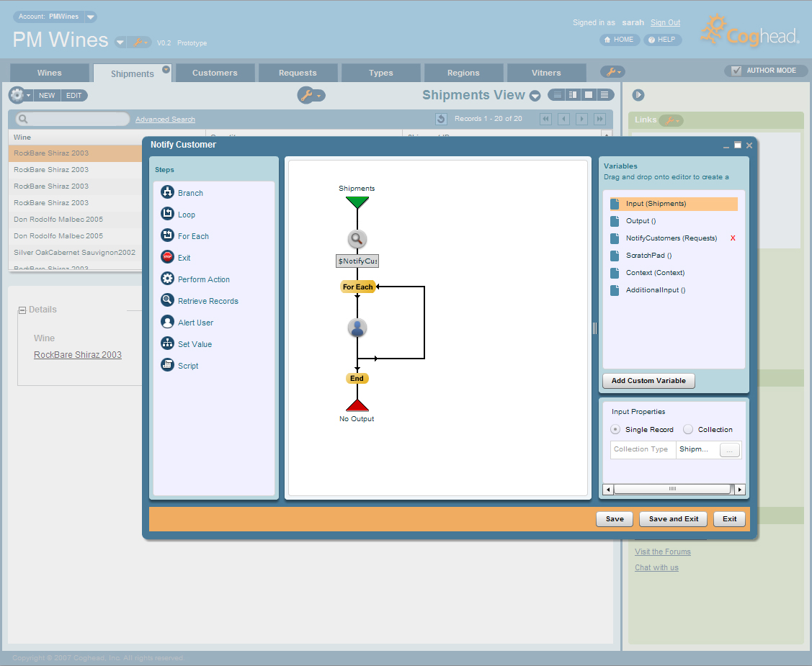Select the Loop step icon
812x666 pixels.
[x=167, y=215]
